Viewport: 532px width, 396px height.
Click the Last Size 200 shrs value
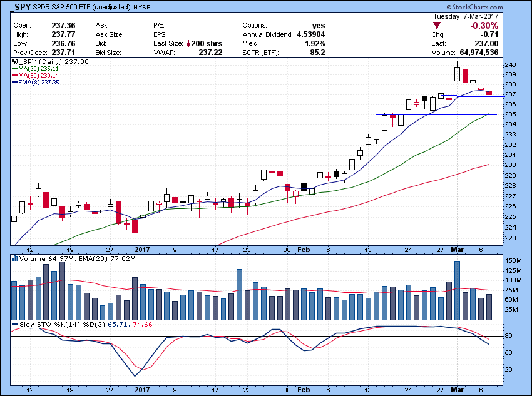pos(207,44)
